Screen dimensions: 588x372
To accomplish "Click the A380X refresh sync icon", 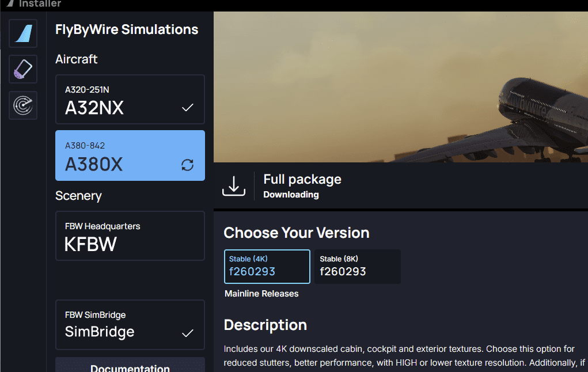I will (x=188, y=165).
